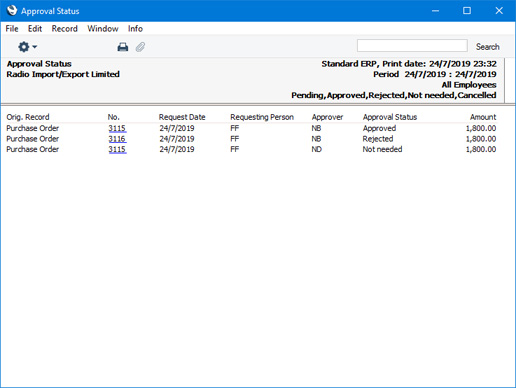Open link 3115 in Not needed row
Screen dimensions: 516x388
[x=117, y=149]
